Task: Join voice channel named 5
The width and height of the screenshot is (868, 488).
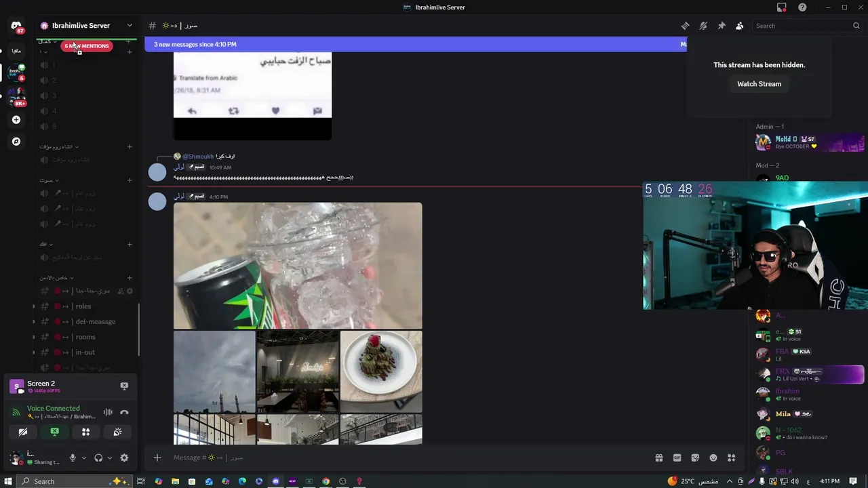Action: (x=86, y=127)
